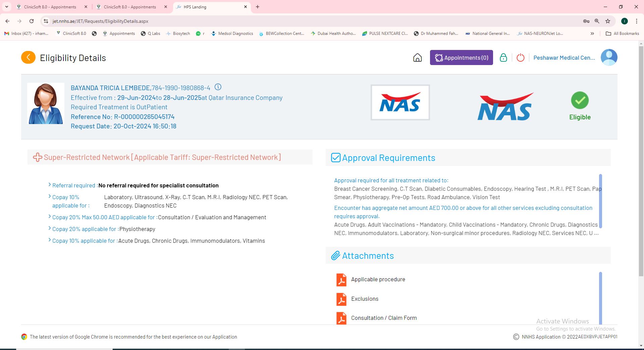Image resolution: width=644 pixels, height=350 pixels.
Task: Reload the current page
Action: [x=32, y=21]
